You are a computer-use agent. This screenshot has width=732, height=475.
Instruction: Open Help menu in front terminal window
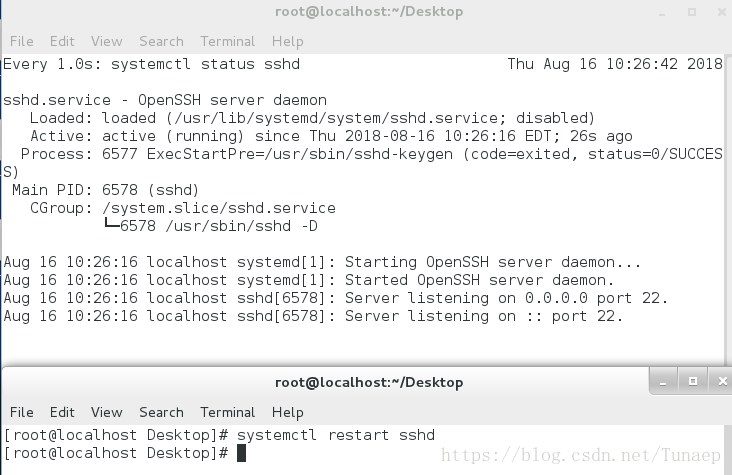(x=288, y=412)
